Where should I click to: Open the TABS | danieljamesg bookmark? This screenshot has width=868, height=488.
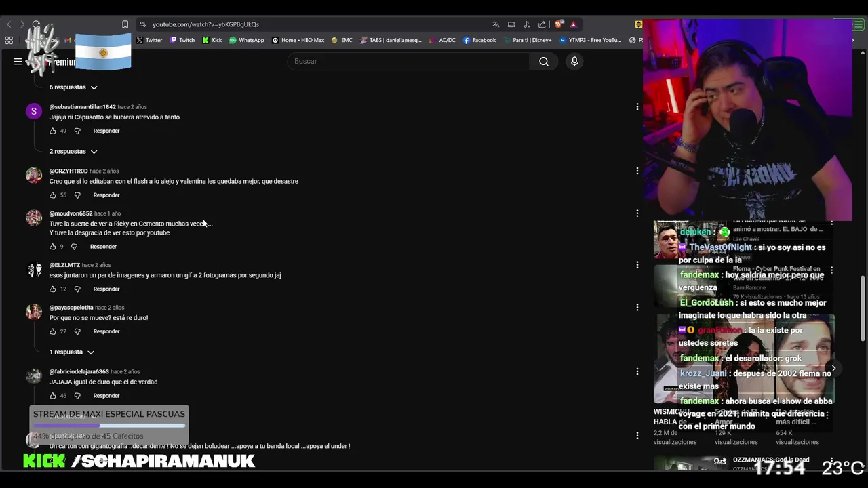tap(391, 40)
